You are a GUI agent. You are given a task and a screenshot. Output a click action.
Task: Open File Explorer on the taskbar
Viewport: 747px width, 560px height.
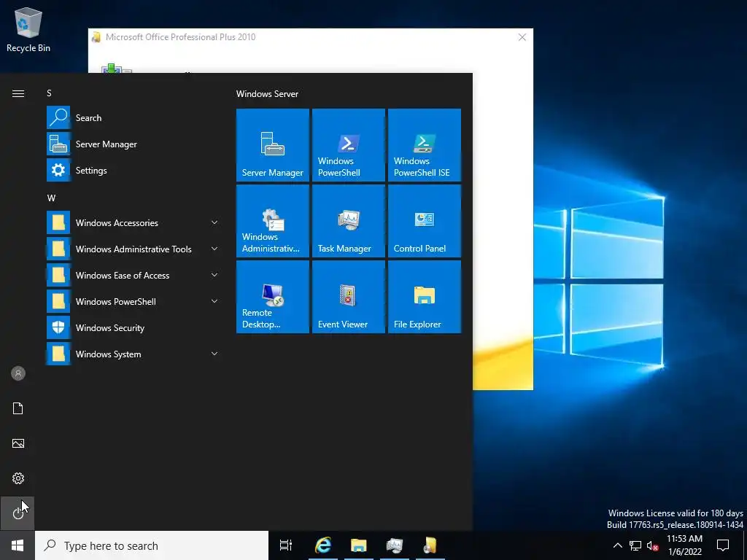[x=359, y=545]
